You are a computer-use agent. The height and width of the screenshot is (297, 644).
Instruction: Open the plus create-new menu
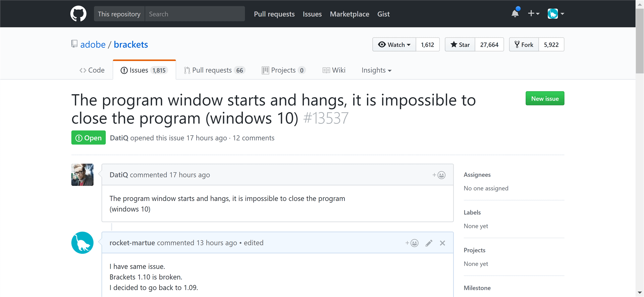tap(533, 14)
